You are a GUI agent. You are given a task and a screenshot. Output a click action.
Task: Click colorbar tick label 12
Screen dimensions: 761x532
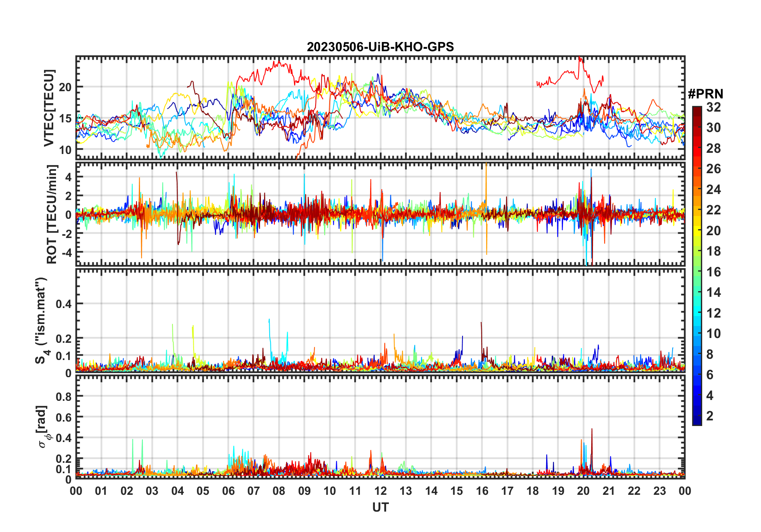[x=713, y=313]
